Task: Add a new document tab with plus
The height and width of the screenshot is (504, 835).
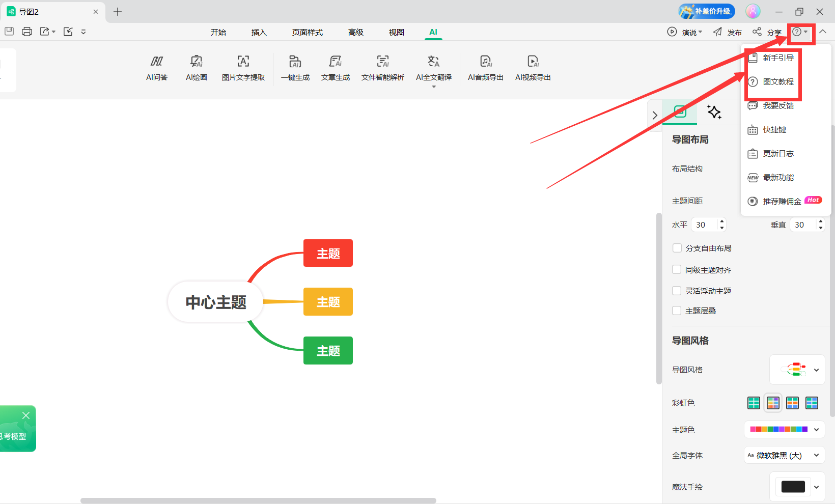Action: [x=118, y=12]
